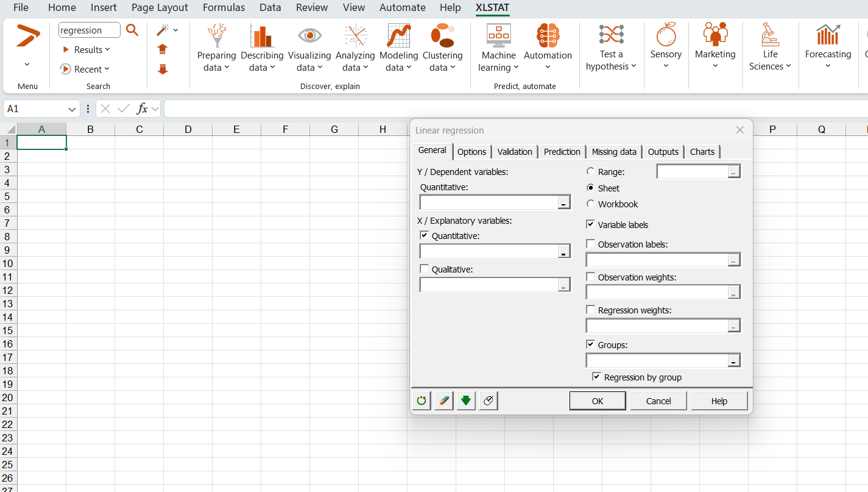This screenshot has width=868, height=492.
Task: Click the formula bar fx icon
Action: tap(142, 109)
